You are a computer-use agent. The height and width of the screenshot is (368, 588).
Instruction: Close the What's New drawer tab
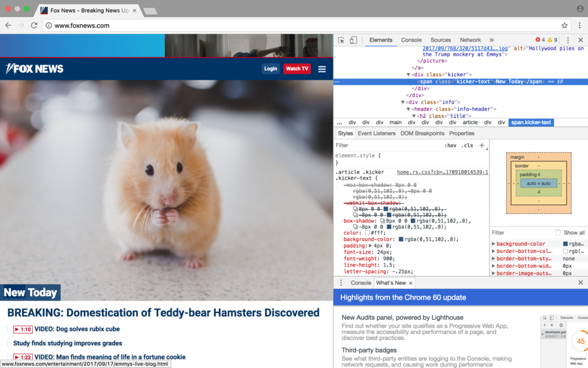coord(411,283)
